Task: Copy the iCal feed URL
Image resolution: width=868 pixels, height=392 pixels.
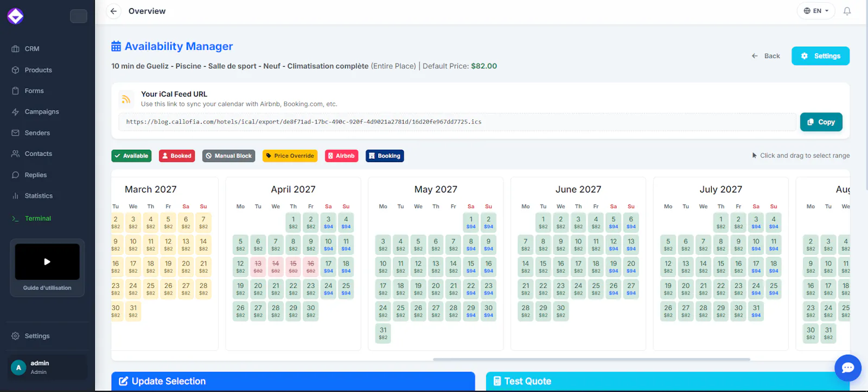Action: point(821,122)
